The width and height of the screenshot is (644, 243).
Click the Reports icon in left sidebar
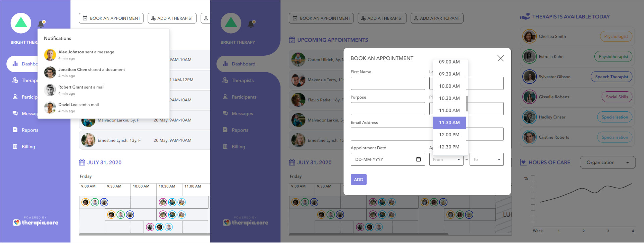pos(15,130)
